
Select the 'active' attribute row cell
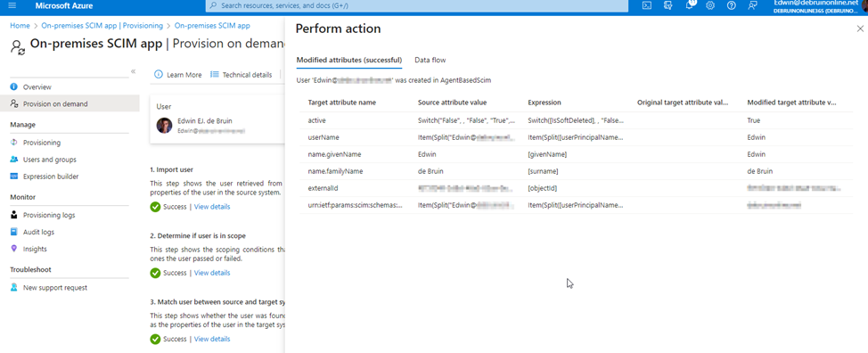(x=316, y=120)
